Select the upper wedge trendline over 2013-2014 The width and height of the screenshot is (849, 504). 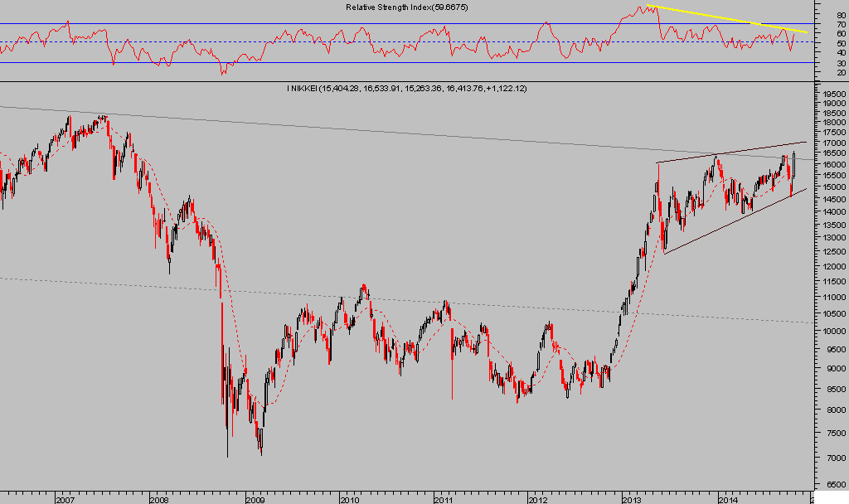[730, 153]
